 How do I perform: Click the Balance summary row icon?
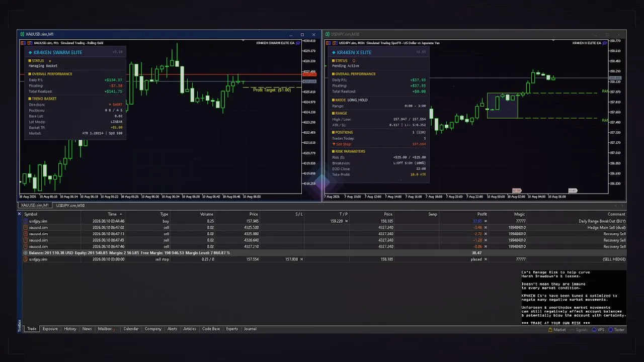tap(26, 253)
